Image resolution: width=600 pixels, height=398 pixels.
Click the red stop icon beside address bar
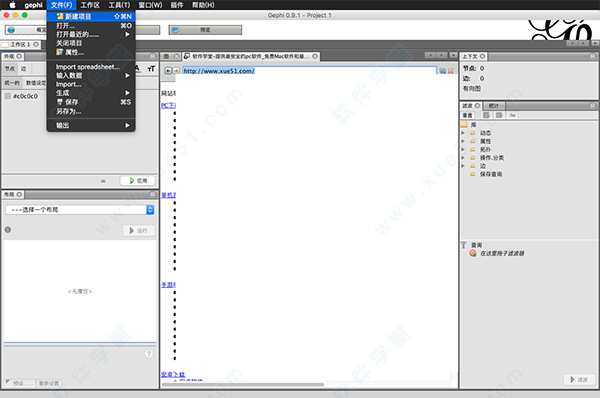[x=451, y=71]
